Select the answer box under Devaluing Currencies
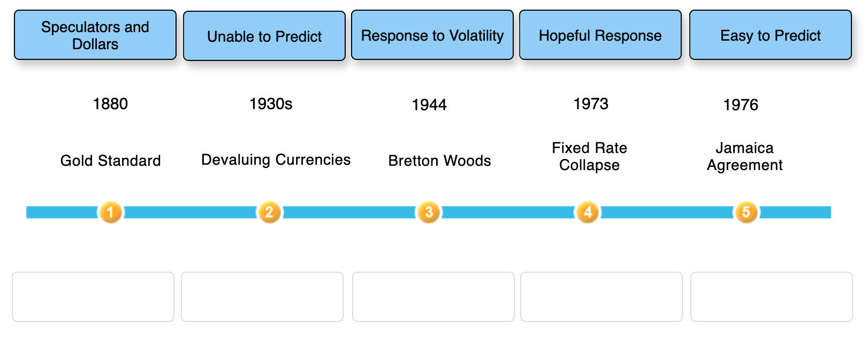This screenshot has height=338, width=868. [x=262, y=297]
